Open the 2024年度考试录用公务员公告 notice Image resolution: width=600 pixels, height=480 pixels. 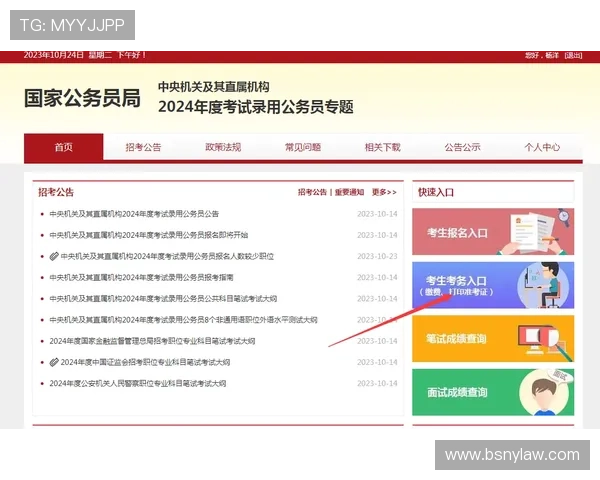pyautogui.click(x=134, y=214)
